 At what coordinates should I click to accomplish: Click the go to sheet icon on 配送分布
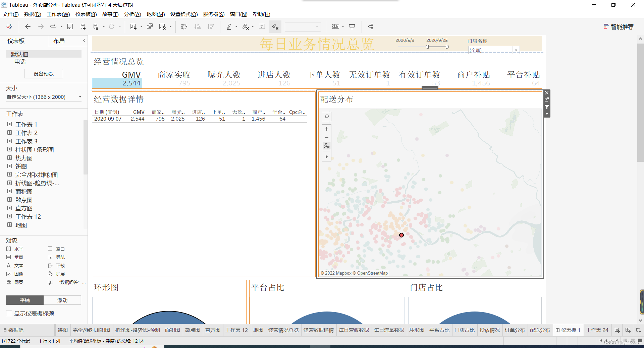click(x=547, y=100)
